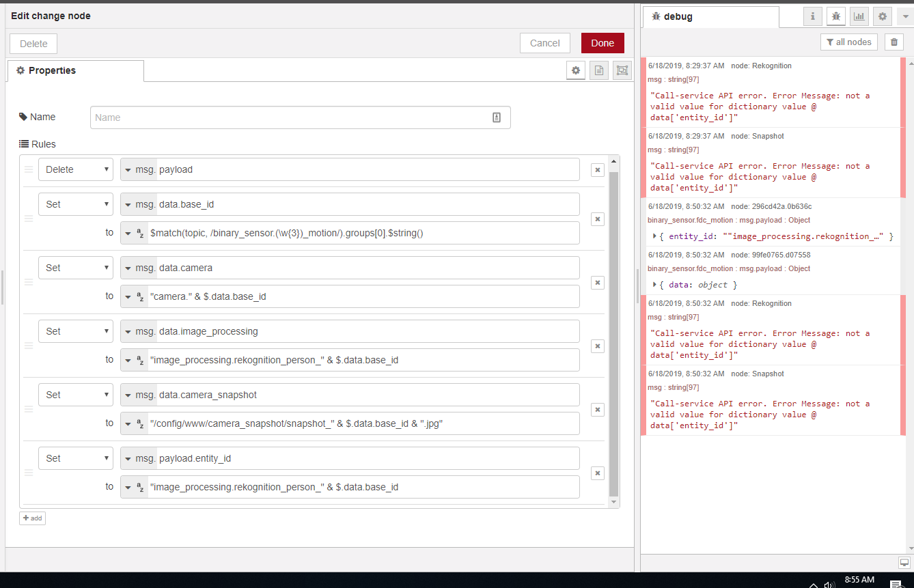Remove the data.camera rule
This screenshot has height=588, width=914.
click(x=597, y=283)
